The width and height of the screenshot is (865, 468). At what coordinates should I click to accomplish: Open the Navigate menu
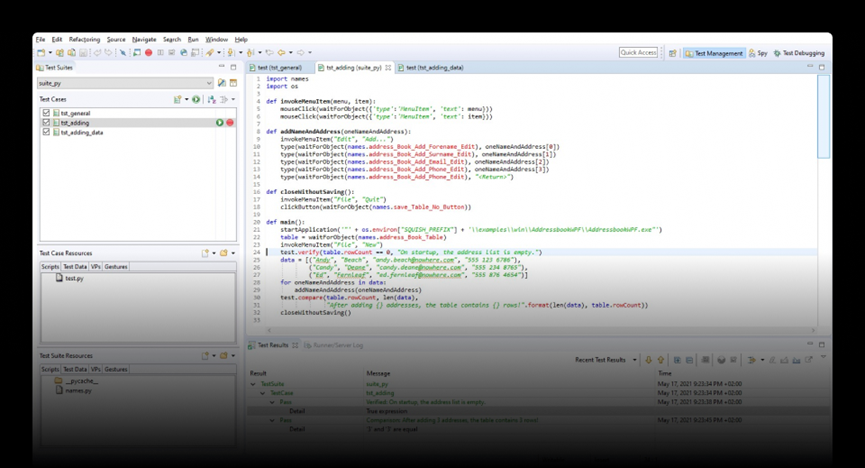pos(144,40)
